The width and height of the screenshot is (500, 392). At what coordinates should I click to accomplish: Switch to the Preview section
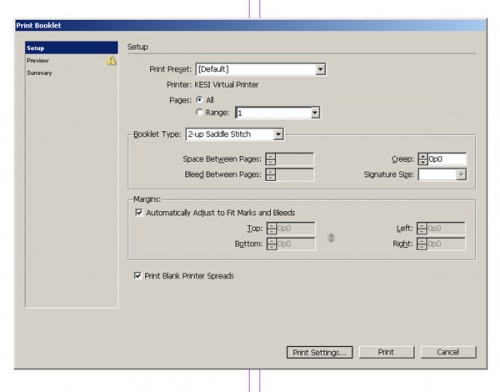click(71, 60)
